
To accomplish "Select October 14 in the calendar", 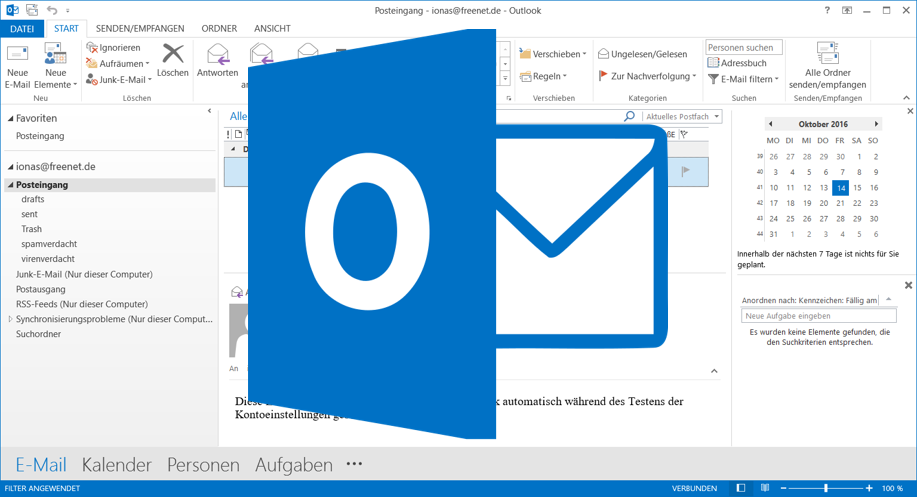I will click(840, 188).
